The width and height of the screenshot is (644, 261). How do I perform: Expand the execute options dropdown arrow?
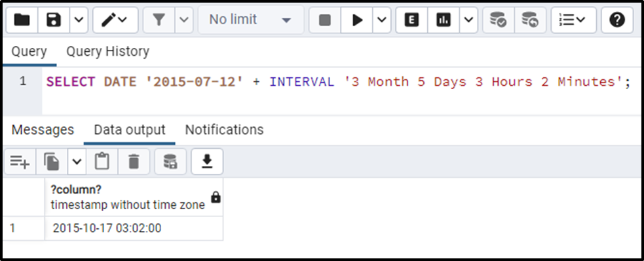point(381,20)
